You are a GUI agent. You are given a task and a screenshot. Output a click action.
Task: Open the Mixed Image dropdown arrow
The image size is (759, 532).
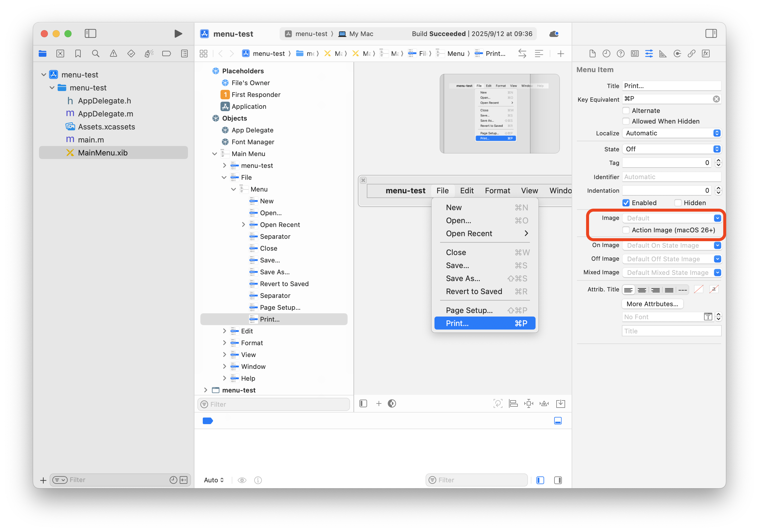[717, 273]
